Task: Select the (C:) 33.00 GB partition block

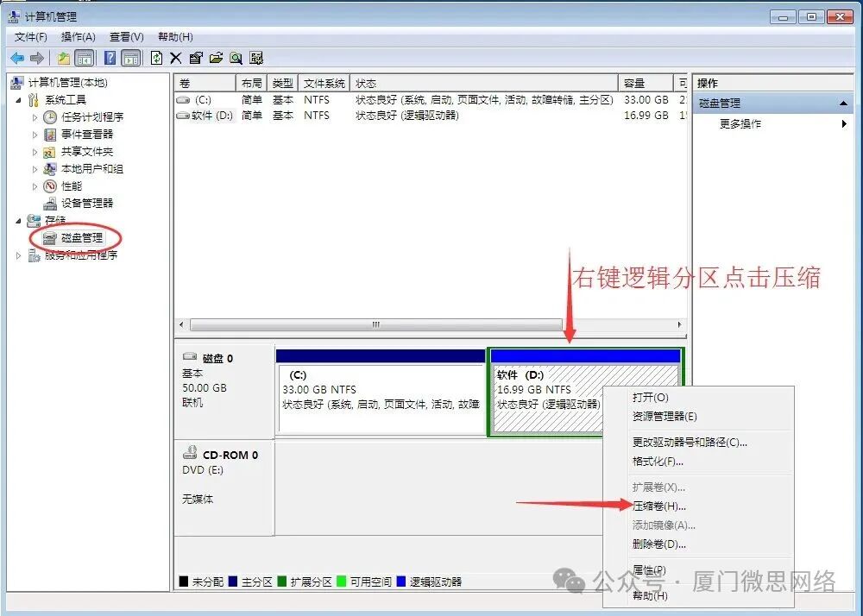Action: coord(381,392)
